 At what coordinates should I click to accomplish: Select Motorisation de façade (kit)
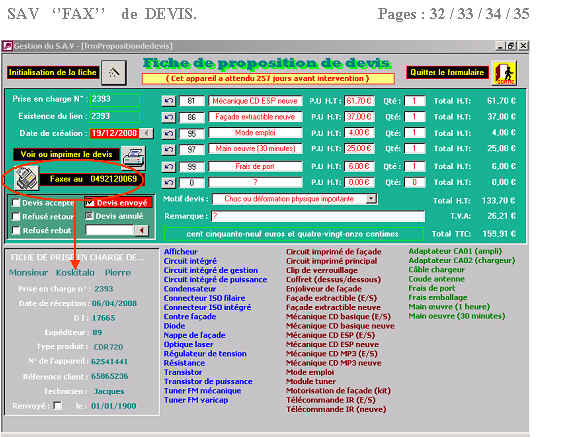pos(338,391)
